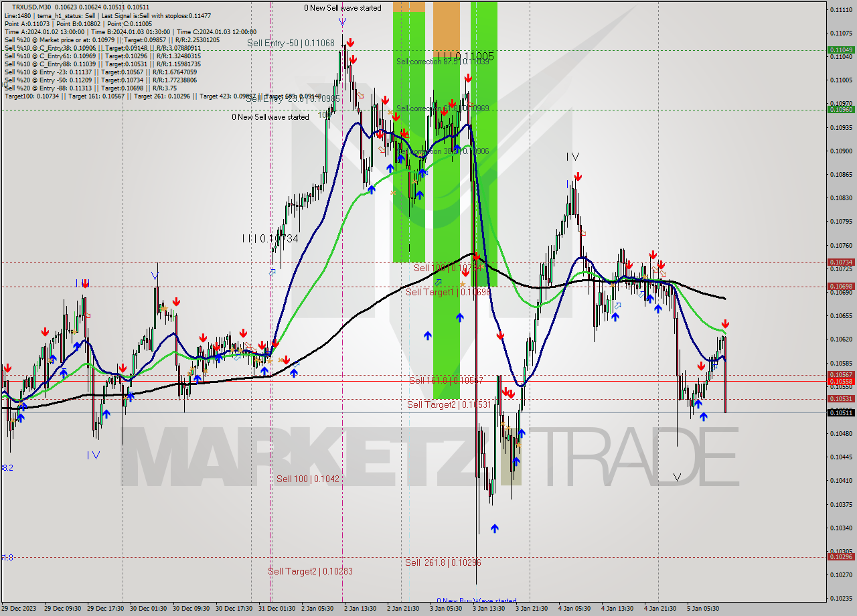This screenshot has height=616, width=857.
Task: Click the 0.10935 price axis label
Action: [x=841, y=127]
